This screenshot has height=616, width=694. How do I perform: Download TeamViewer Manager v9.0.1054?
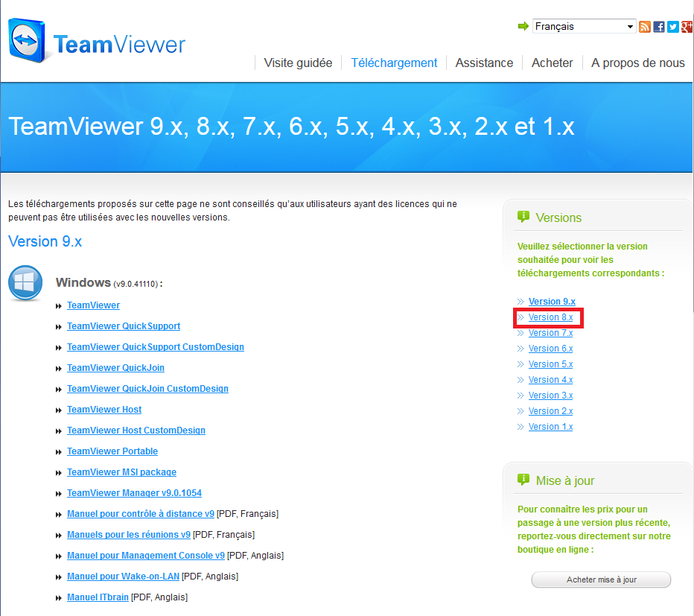click(x=134, y=492)
